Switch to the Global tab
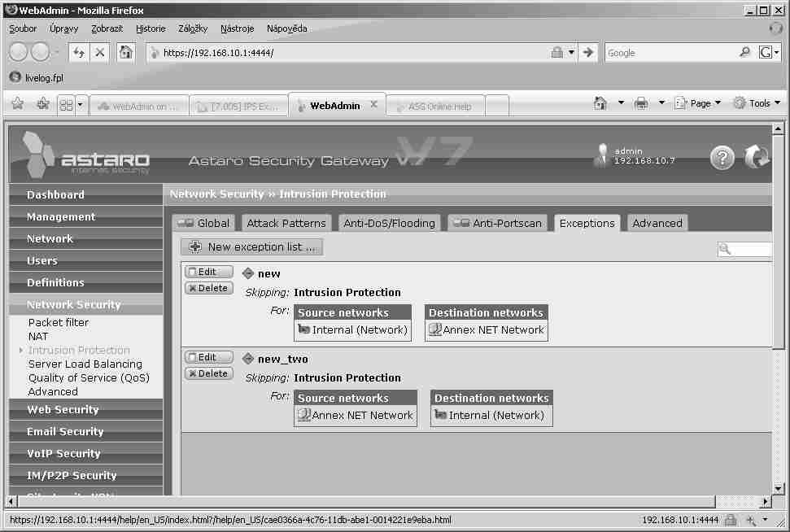Viewport: 790px width, 532px height. click(203, 223)
